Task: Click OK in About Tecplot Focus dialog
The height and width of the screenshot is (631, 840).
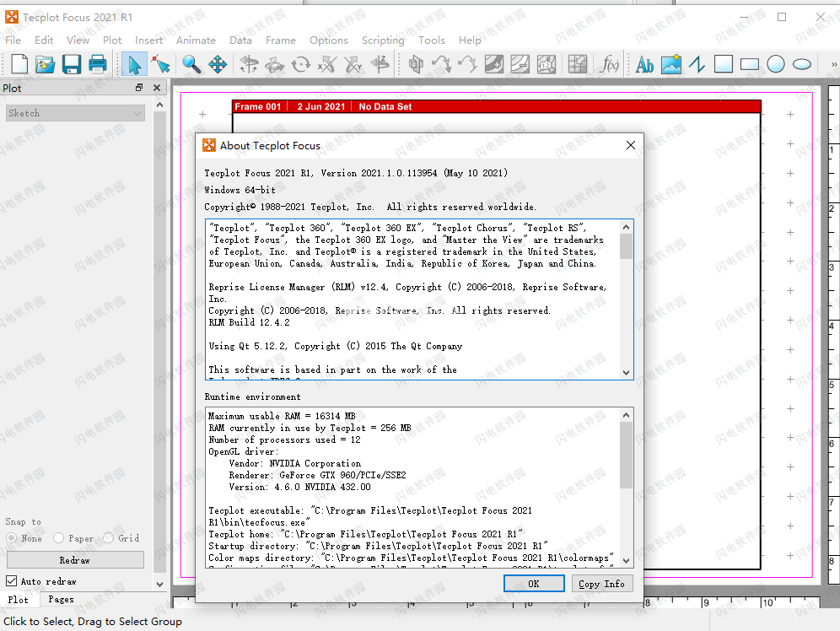Action: (534, 583)
